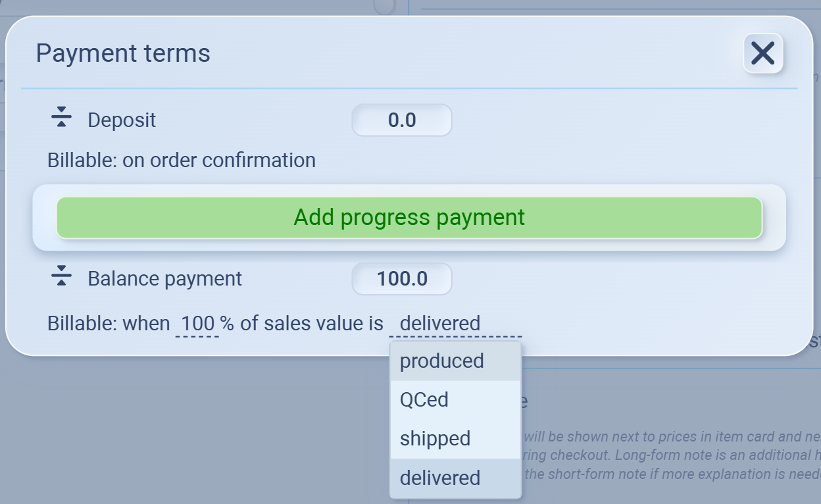The width and height of the screenshot is (821, 504).
Task: Click the Billable: when text
Action: click(109, 324)
